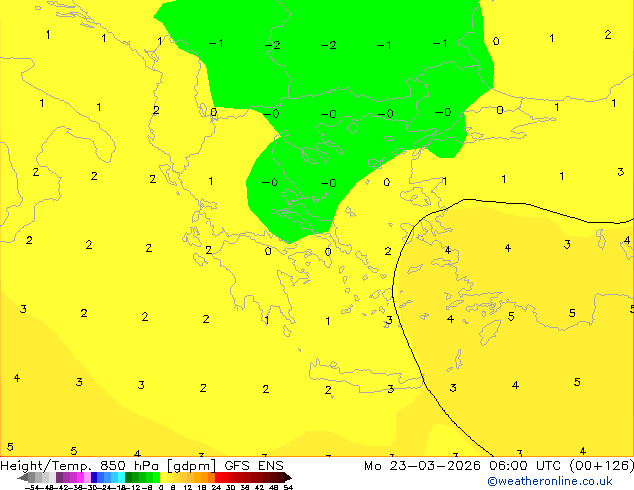Click the legend scale label '42'

coord(260,487)
